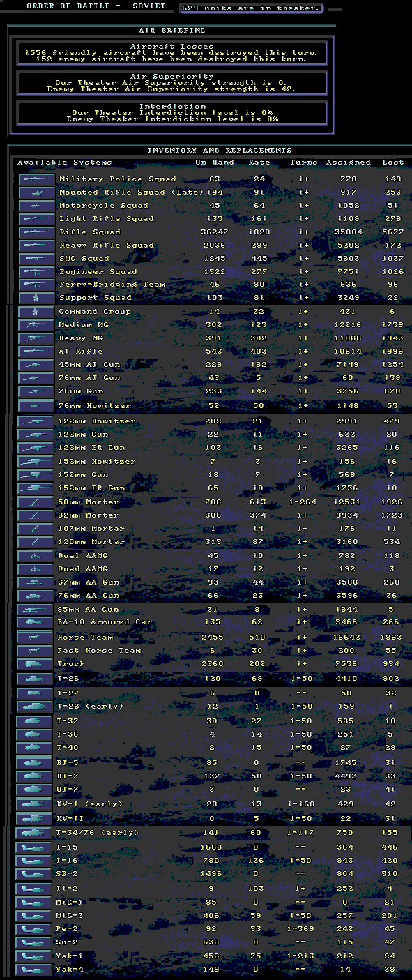Click the Assigned column header

click(x=349, y=163)
